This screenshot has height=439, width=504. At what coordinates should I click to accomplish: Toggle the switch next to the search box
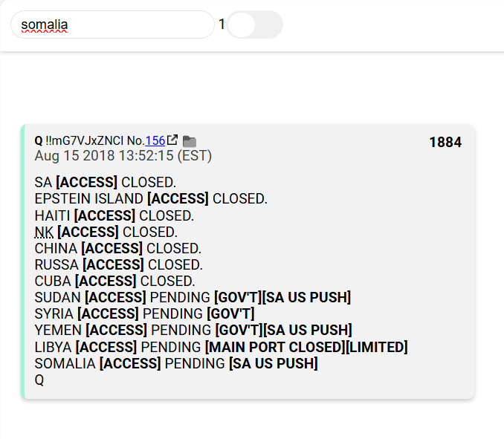click(x=254, y=25)
